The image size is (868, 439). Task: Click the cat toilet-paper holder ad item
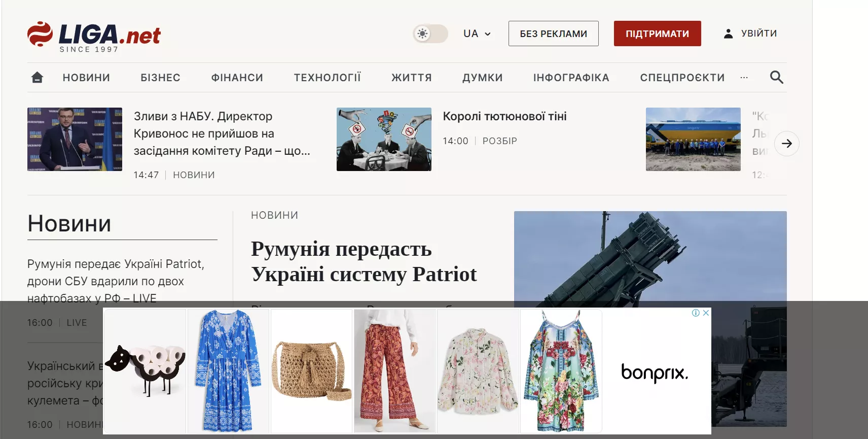click(145, 371)
